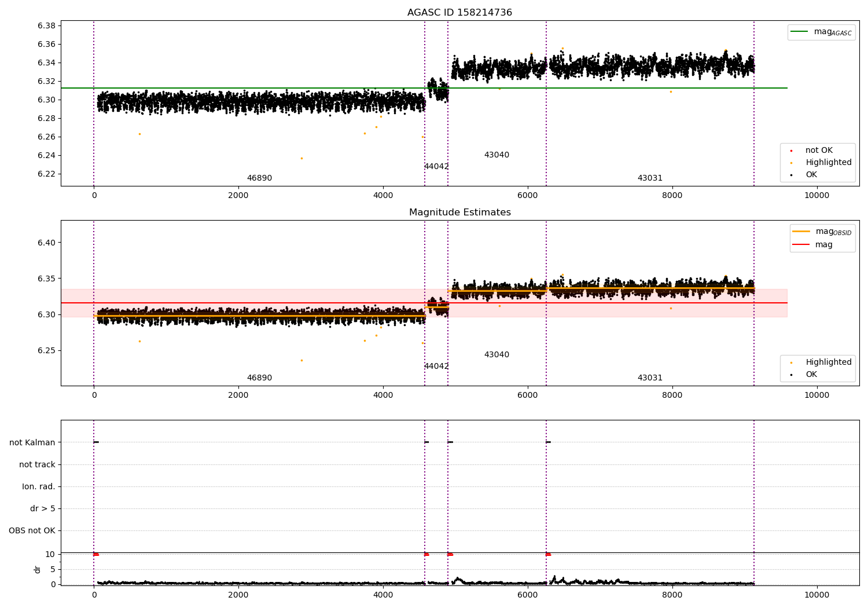The width and height of the screenshot is (868, 608).
Task: Click x-tick 2000 under the middle plot
Action: point(238,395)
